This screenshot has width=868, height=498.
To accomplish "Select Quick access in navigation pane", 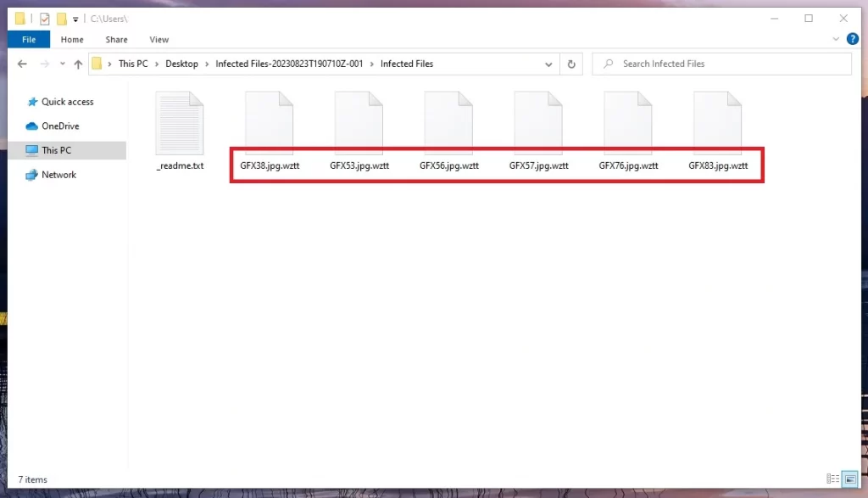I will (x=67, y=102).
